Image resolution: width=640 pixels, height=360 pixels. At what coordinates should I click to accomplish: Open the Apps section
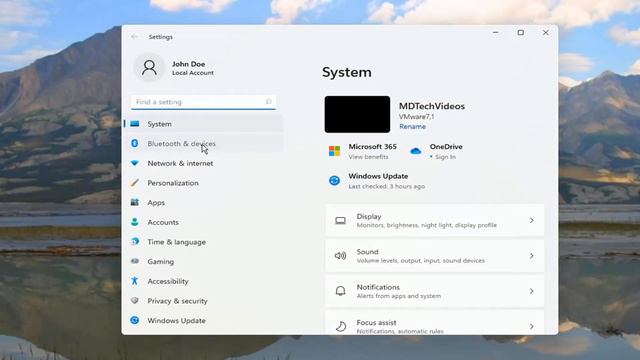[203, 202]
